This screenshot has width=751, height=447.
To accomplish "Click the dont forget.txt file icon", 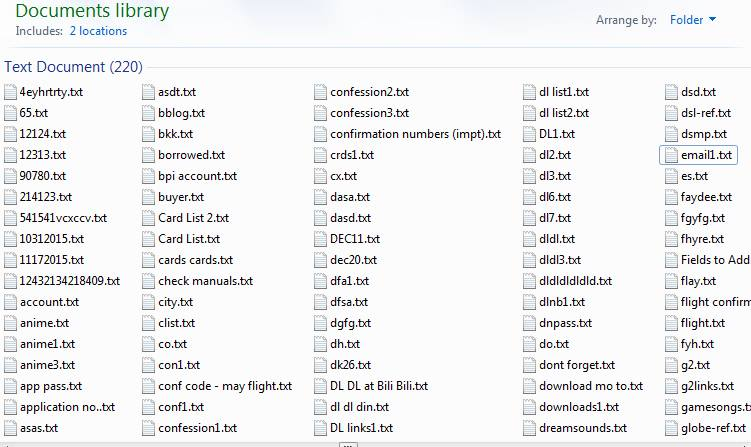I will coord(530,365).
